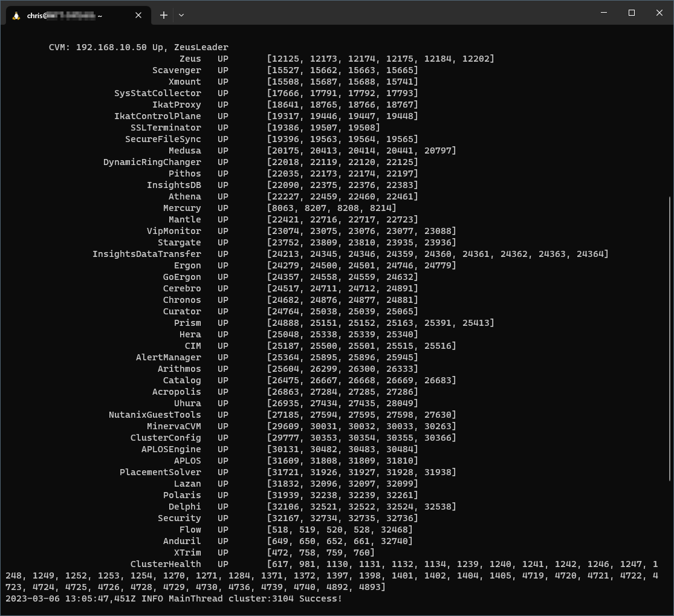Click the vertical scrollbar thumb
This screenshot has height=616, width=674.
pos(672,339)
